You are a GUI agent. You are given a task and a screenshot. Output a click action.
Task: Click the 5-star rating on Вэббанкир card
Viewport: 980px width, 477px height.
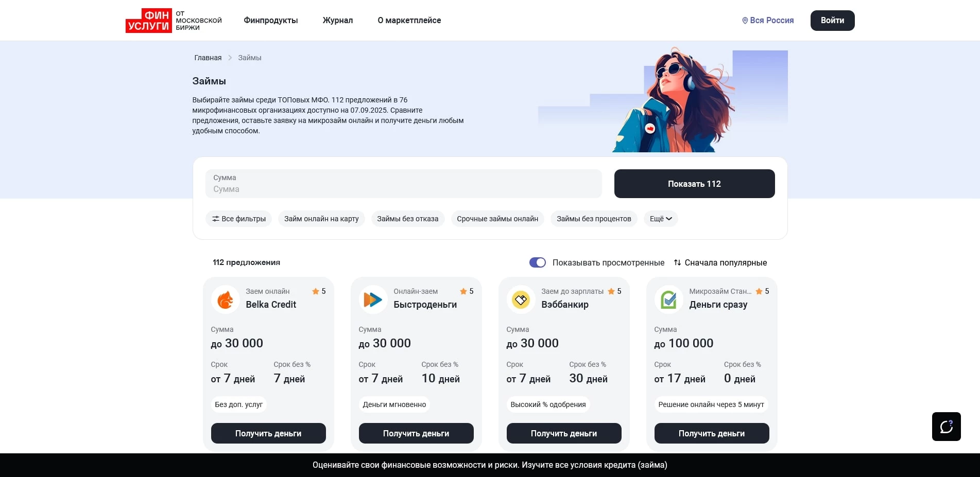[614, 291]
